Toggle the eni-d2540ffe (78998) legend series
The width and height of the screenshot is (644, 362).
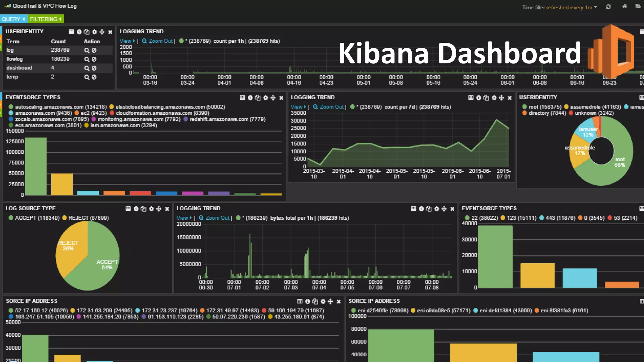[380, 310]
